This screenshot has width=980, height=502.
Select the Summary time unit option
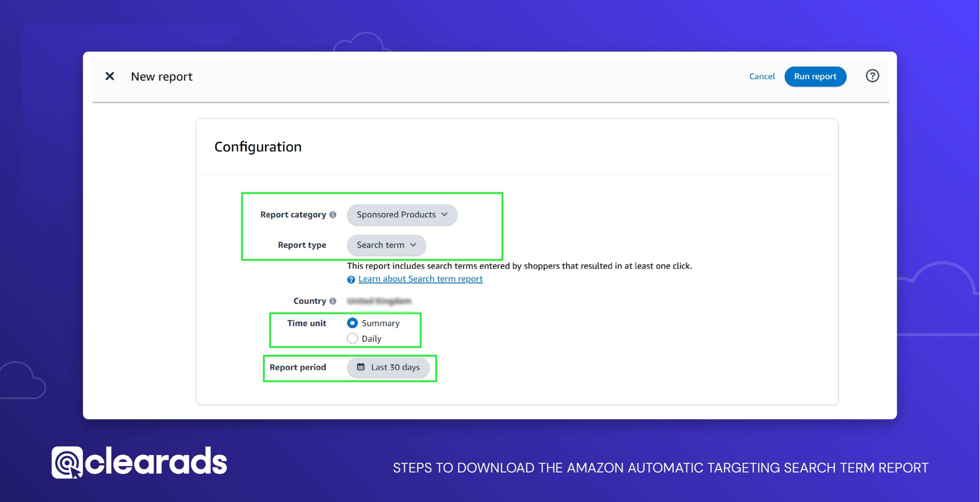coord(352,323)
